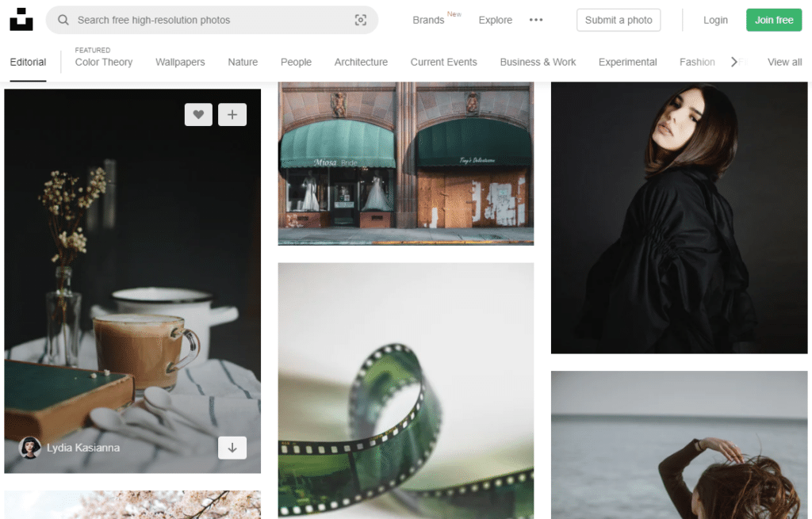Expand more categories with the right chevron
This screenshot has width=812, height=519.
tap(734, 61)
